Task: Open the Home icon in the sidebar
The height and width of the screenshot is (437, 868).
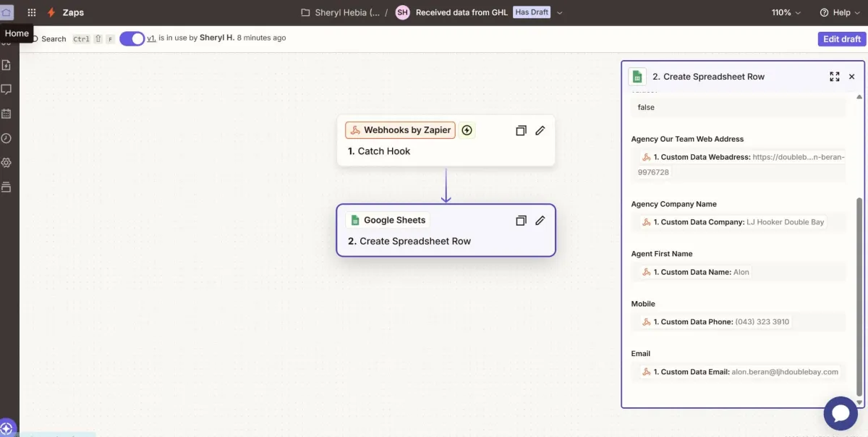Action: 7,12
